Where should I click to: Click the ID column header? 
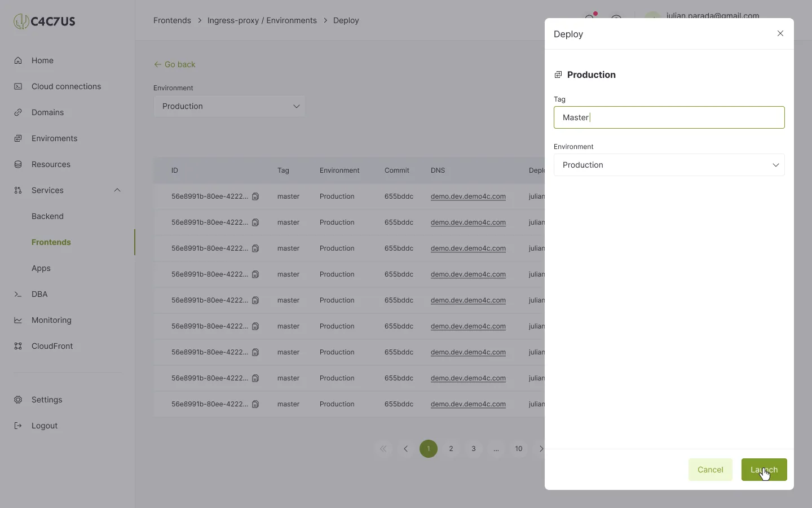pos(175,170)
